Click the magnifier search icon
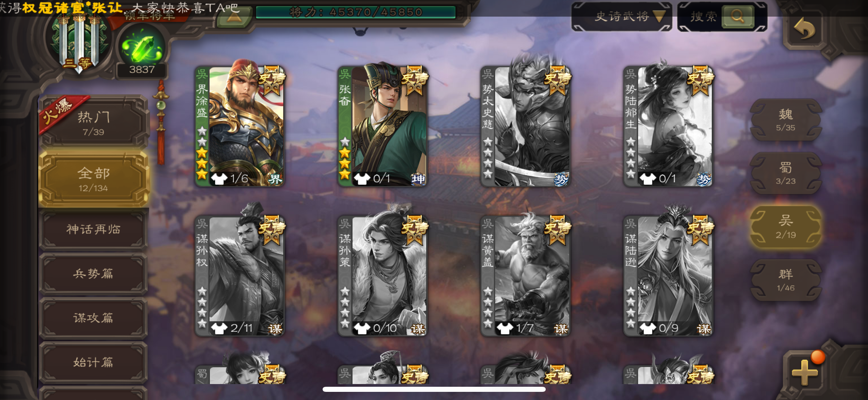Image resolution: width=868 pixels, height=400 pixels. [x=737, y=16]
